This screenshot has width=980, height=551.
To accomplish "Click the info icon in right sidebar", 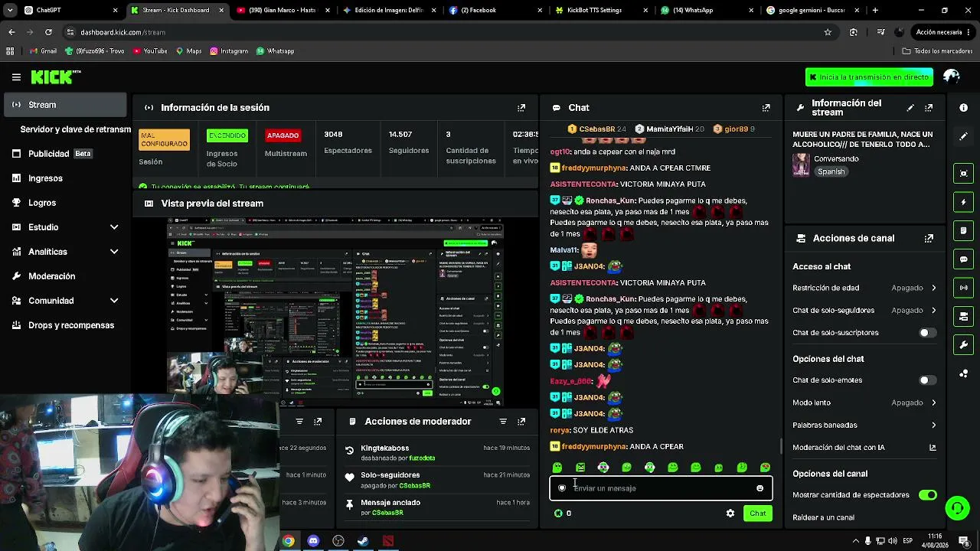I will [964, 108].
